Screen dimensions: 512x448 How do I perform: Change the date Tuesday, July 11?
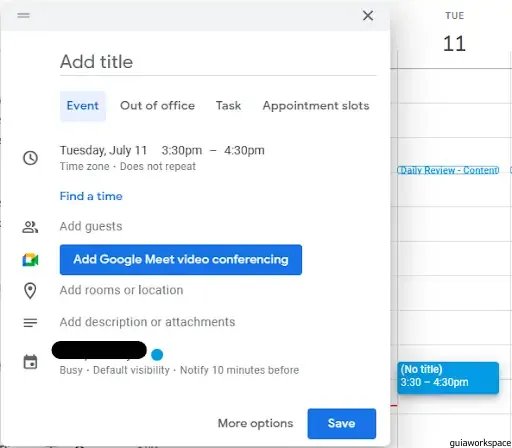click(103, 150)
